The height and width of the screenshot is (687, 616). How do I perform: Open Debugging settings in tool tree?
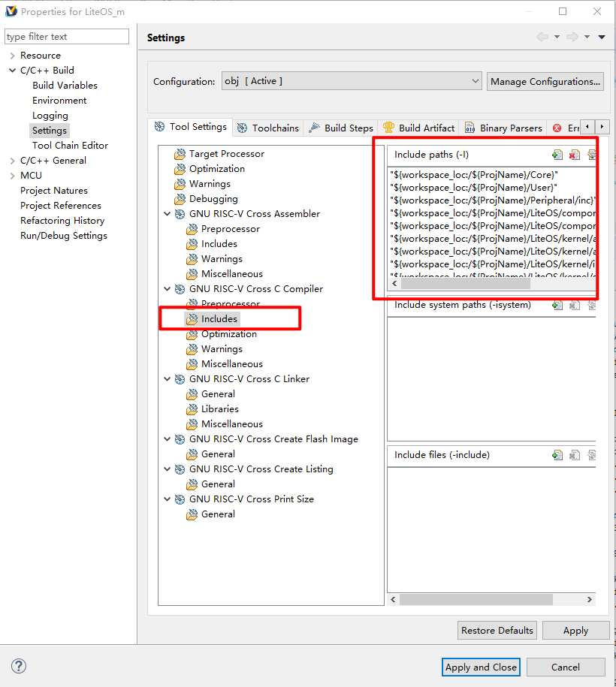point(213,199)
